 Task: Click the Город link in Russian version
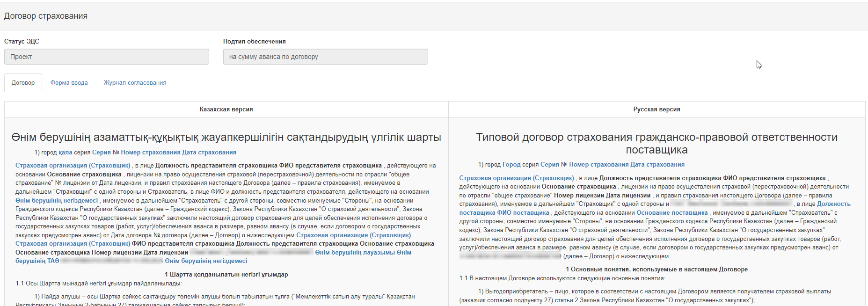click(511, 165)
